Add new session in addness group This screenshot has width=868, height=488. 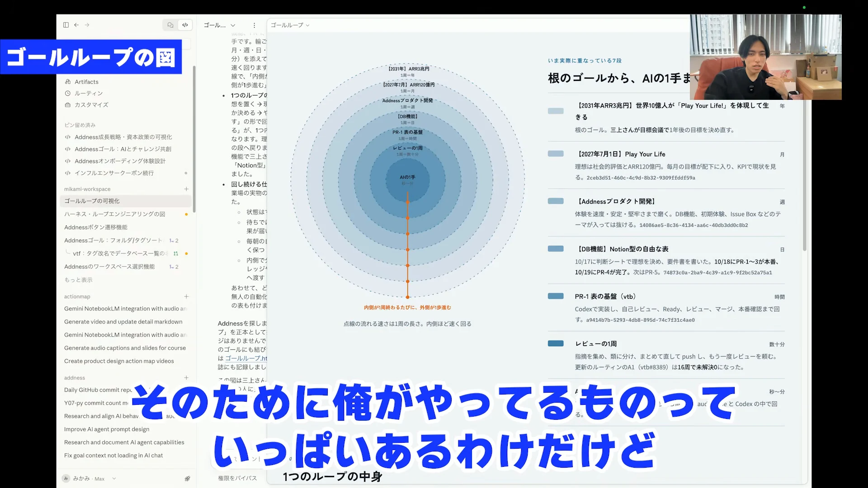pos(186,378)
